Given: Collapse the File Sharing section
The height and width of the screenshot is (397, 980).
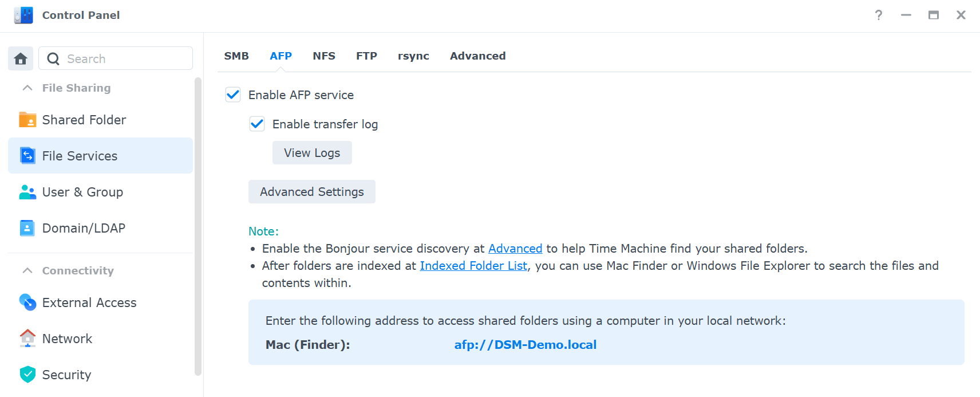Looking at the screenshot, I should (27, 88).
